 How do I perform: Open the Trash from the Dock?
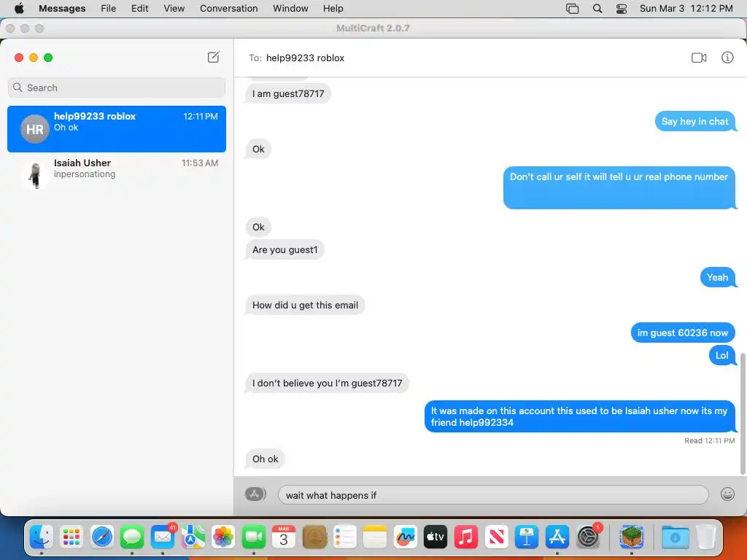click(706, 537)
